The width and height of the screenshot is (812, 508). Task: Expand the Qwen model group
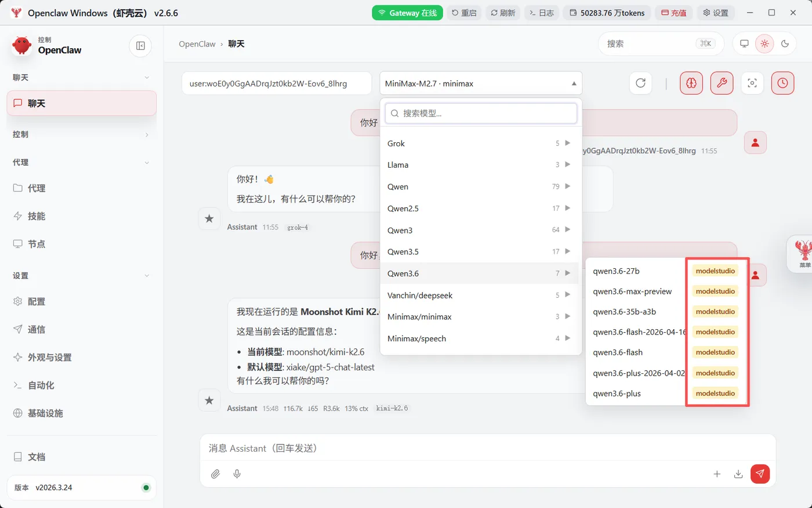480,186
